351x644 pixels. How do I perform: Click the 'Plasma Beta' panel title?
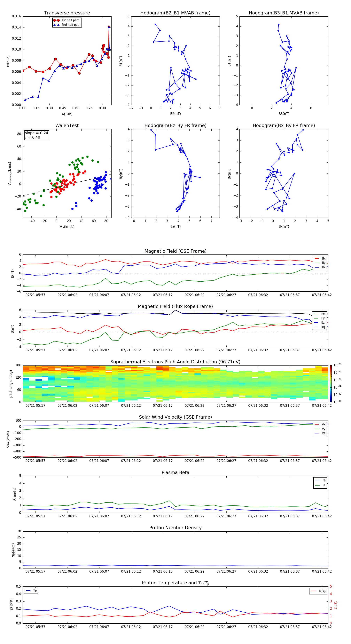click(x=175, y=473)
